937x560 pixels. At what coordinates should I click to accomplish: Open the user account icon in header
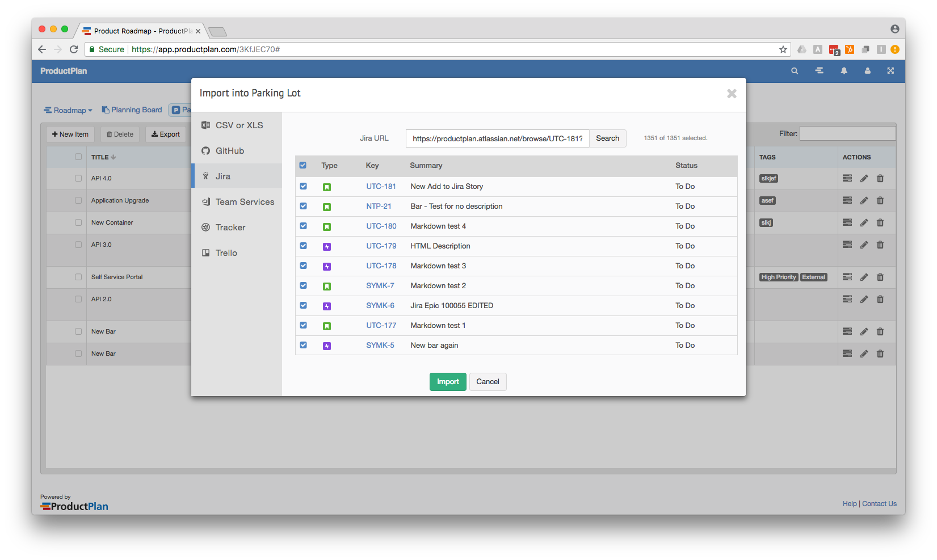867,71
